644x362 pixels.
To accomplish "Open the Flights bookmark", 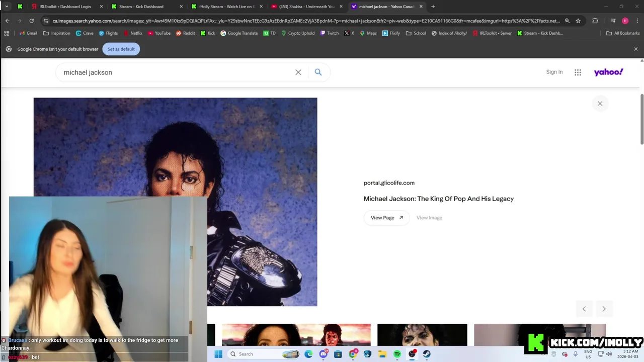I will (x=108, y=33).
